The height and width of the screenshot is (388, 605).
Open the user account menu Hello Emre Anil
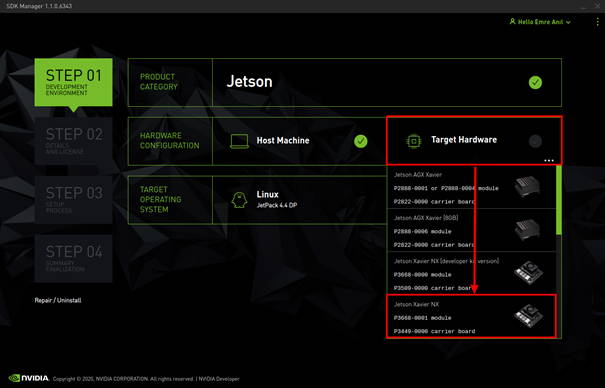(540, 22)
